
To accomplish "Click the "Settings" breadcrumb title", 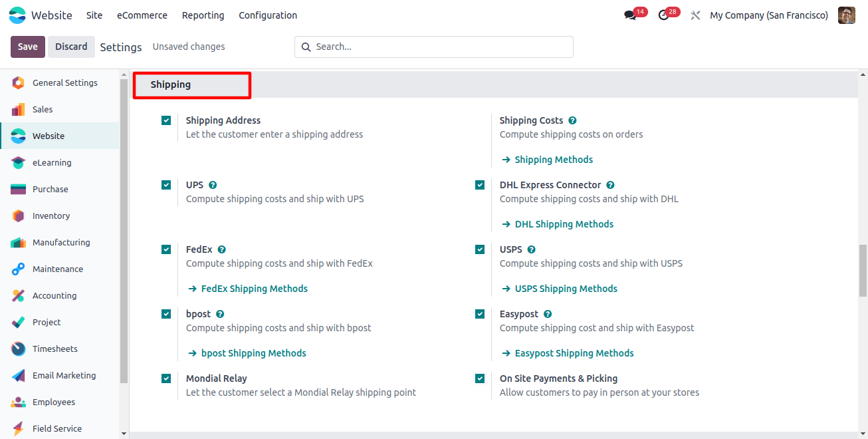I will 121,47.
